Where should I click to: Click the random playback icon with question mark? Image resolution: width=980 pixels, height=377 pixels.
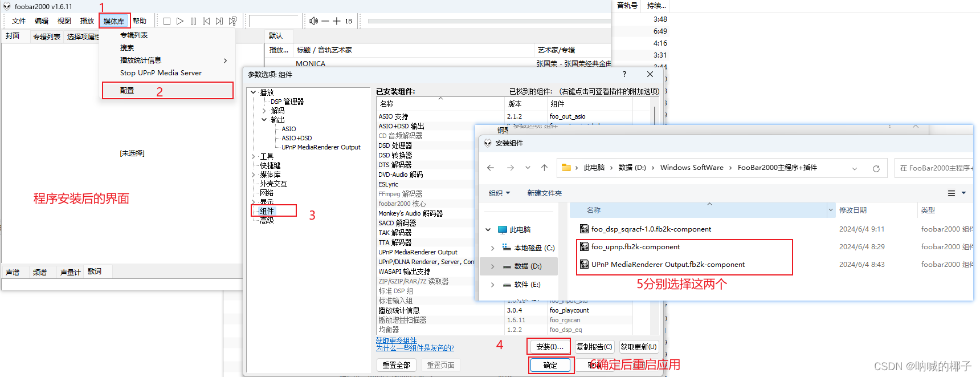click(x=233, y=21)
